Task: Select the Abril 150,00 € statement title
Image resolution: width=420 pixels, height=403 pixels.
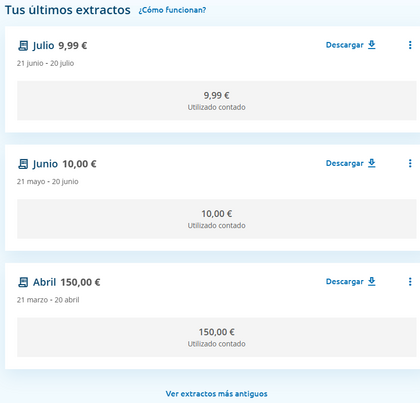Action: point(67,282)
